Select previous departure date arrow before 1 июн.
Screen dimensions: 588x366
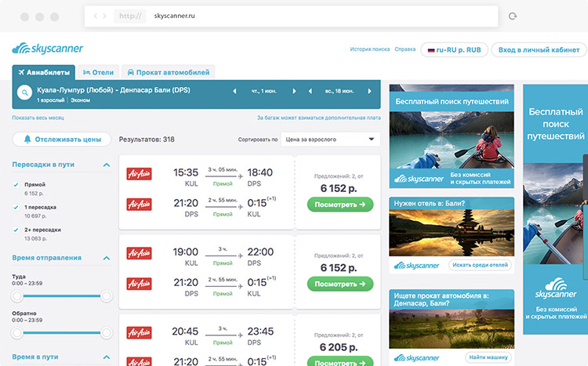coord(234,92)
